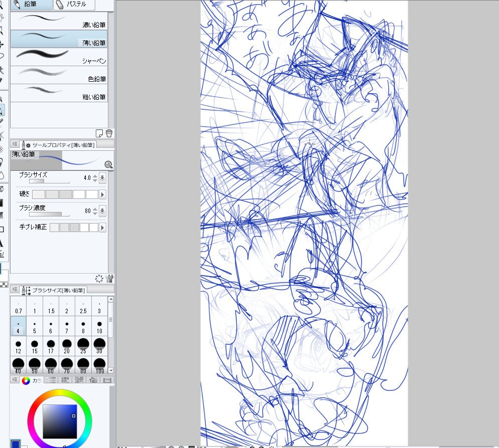Switch to the 鉛筆 pencil tool tab
499x448 pixels.
[31, 5]
